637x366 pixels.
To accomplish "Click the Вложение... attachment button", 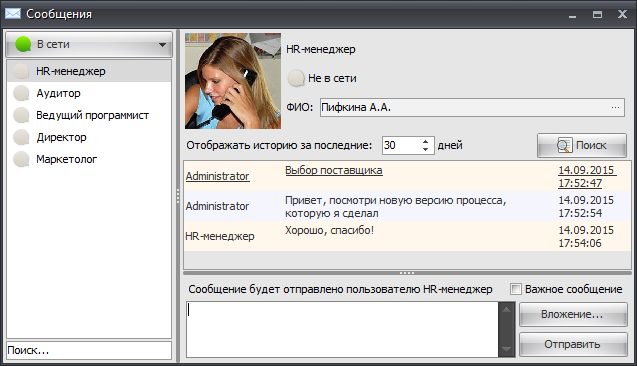I will tap(573, 314).
